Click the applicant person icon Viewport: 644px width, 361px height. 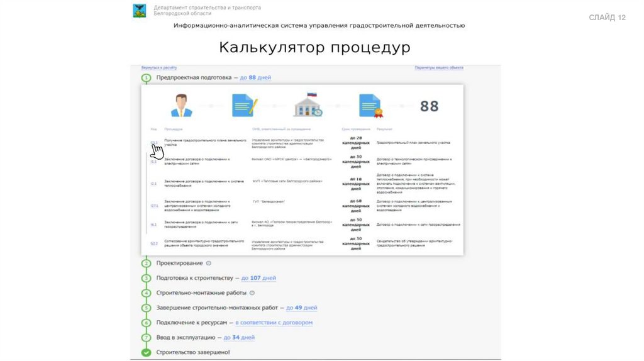pyautogui.click(x=182, y=105)
